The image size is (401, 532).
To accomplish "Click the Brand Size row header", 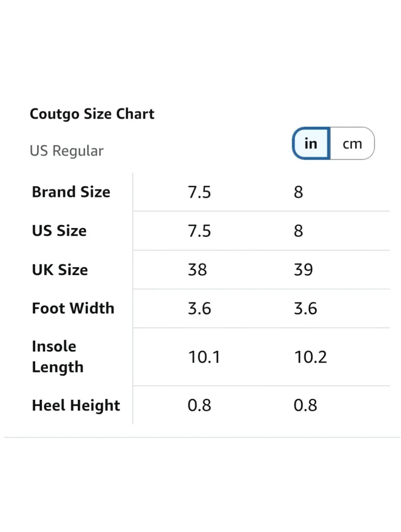I will 71,192.
